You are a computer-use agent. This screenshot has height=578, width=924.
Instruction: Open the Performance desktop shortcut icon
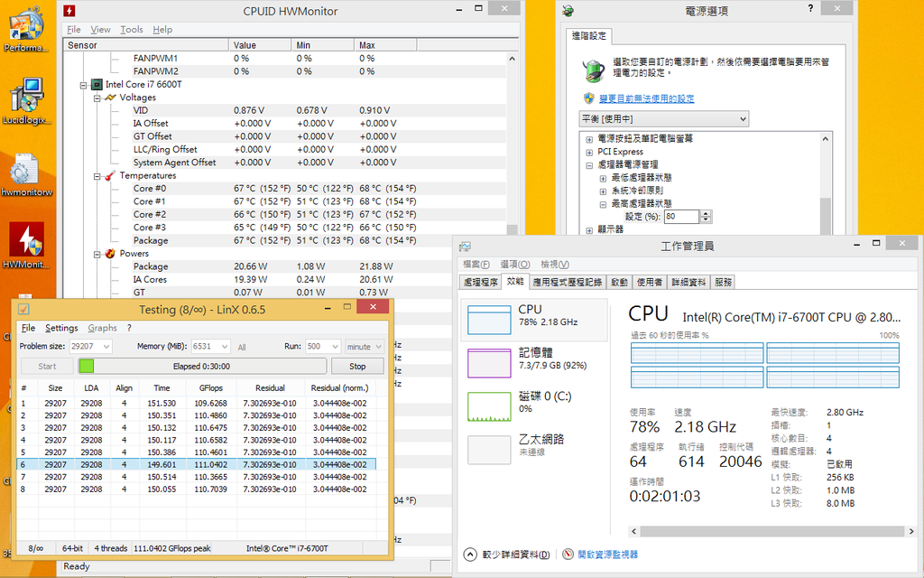click(26, 27)
